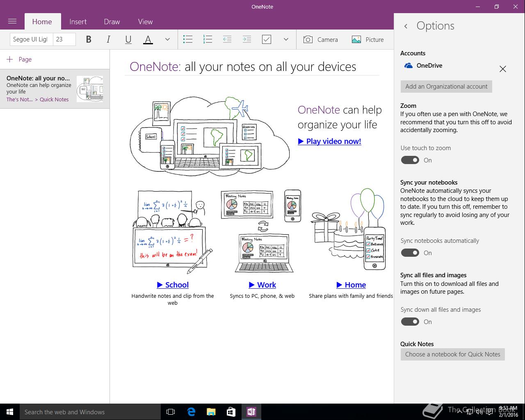Remove the OneDrive account with X
The width and height of the screenshot is (525, 420).
503,69
